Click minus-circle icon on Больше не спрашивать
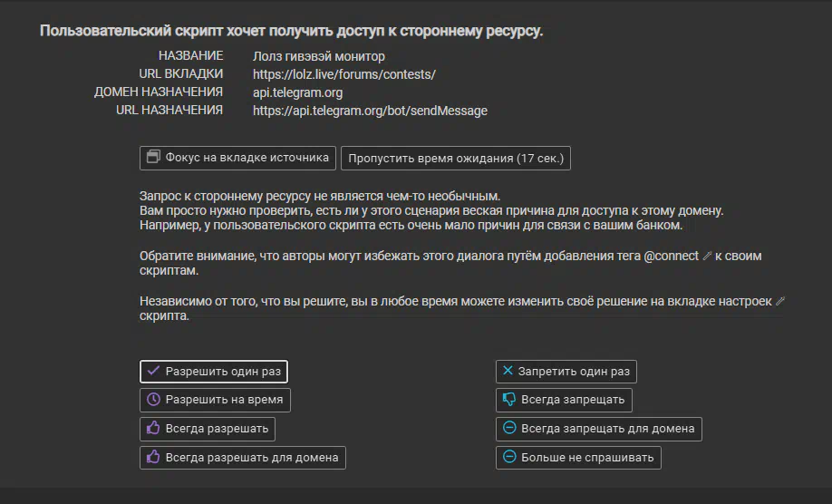832x504 pixels. (x=509, y=458)
